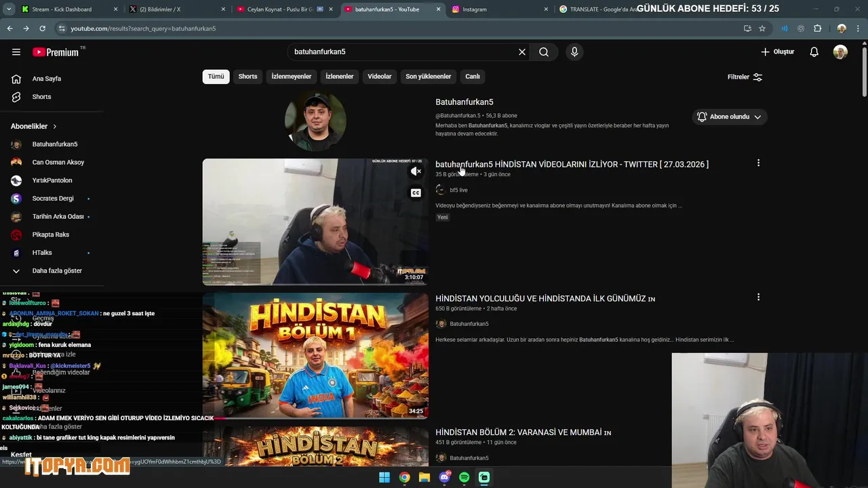Open Discord from the taskbar
This screenshot has height=488, width=868.
pyautogui.click(x=444, y=477)
